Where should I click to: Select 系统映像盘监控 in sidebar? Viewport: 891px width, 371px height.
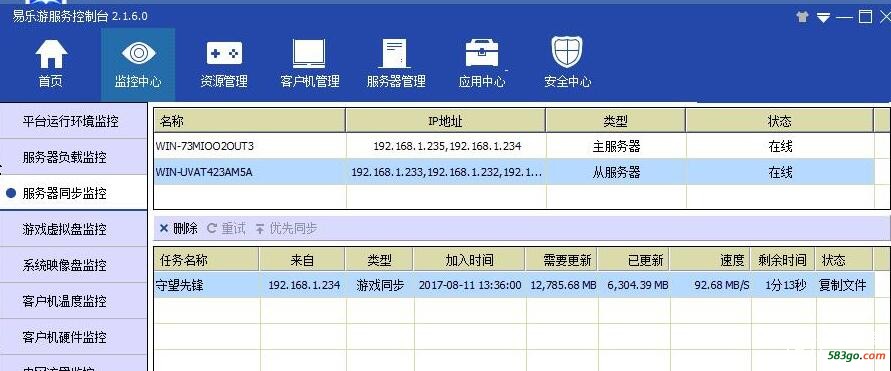[73, 265]
